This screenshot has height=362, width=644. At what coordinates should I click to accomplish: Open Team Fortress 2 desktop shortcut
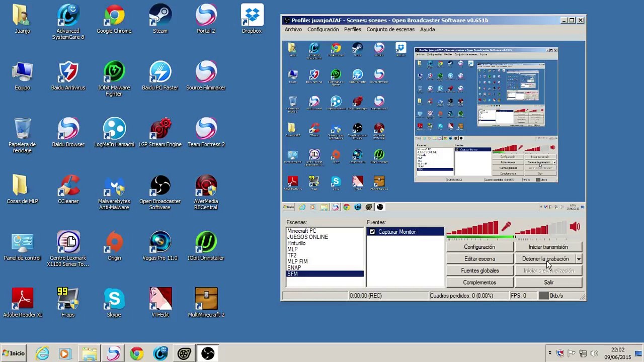pyautogui.click(x=206, y=133)
